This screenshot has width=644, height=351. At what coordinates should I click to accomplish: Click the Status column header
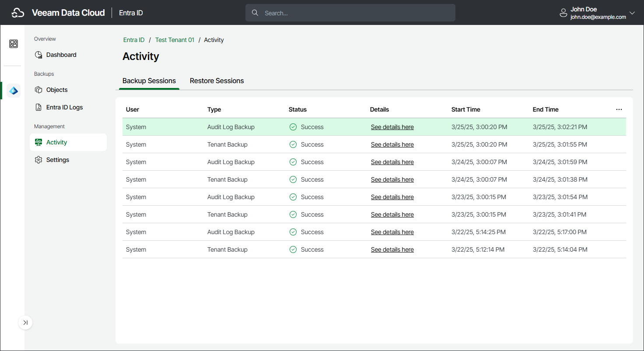point(297,109)
